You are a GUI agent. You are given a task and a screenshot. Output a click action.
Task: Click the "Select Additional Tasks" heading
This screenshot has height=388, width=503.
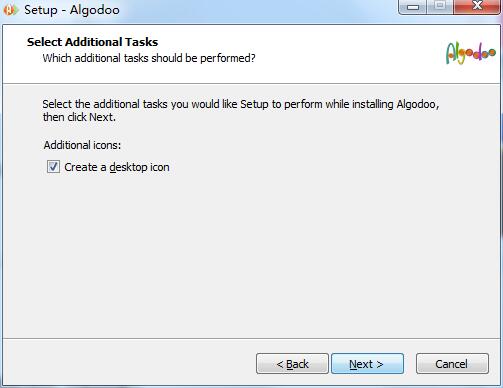[x=92, y=42]
